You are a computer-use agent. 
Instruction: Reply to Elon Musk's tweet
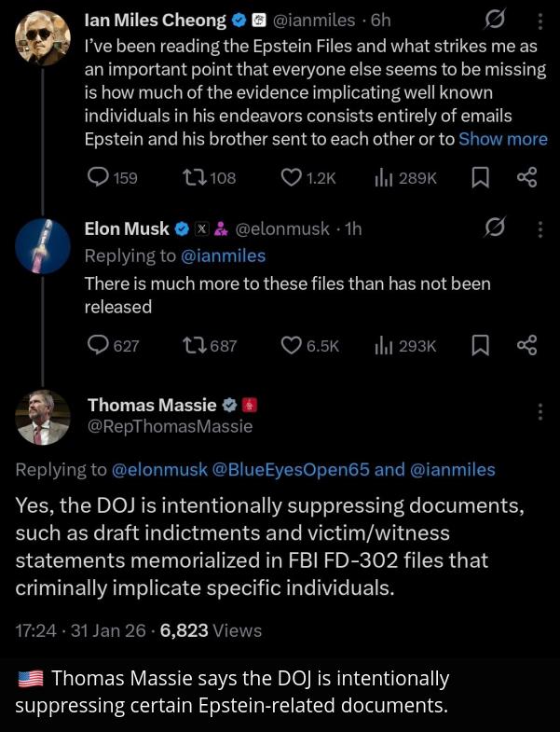point(113,346)
